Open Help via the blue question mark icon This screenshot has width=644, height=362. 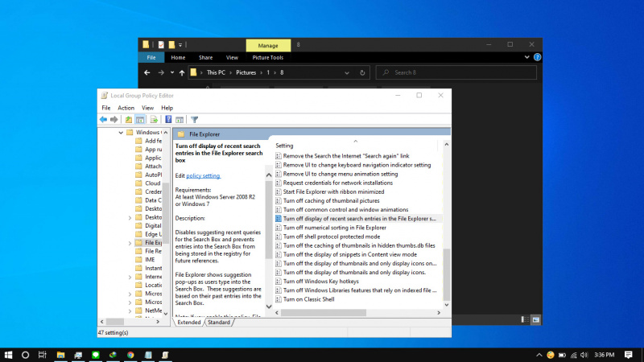[x=168, y=119]
